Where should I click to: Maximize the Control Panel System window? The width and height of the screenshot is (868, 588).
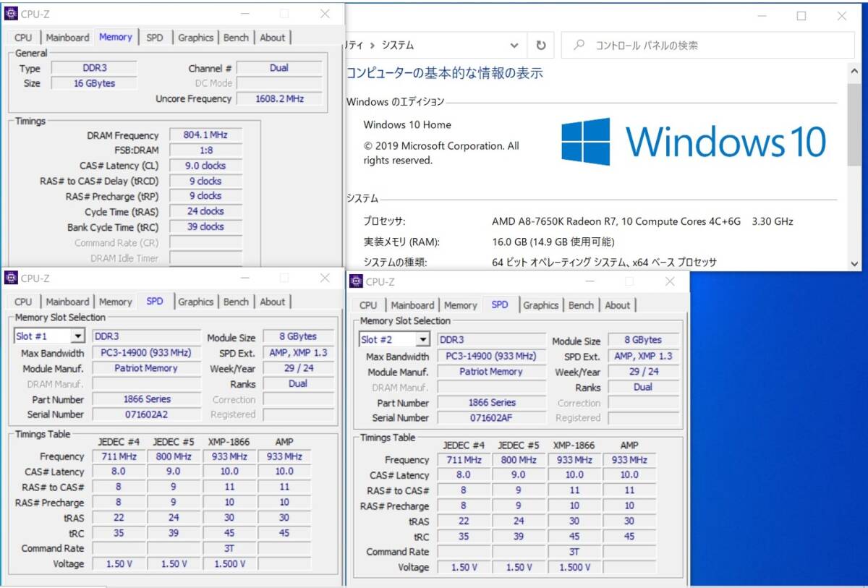[x=801, y=16]
